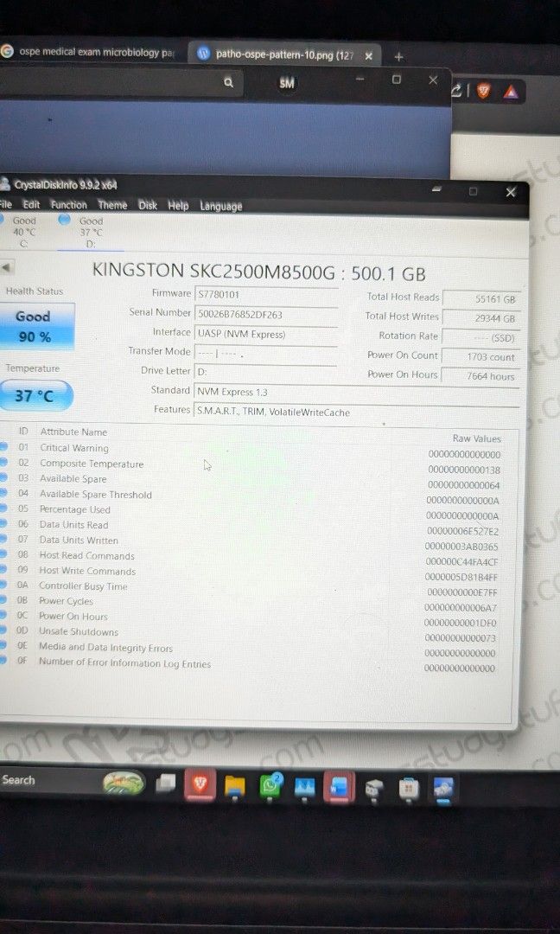Click the Firmware field S7780101
This screenshot has width=560, height=934.
tap(266, 295)
